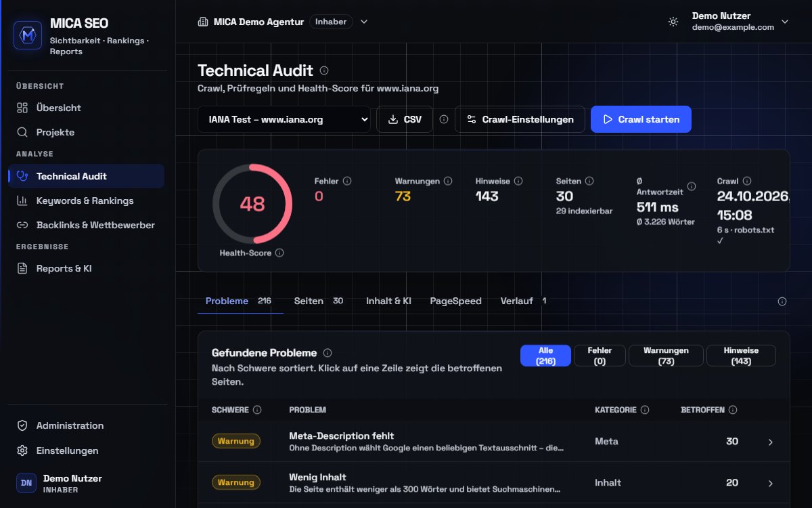The width and height of the screenshot is (812, 508).
Task: Click info icon next to Crawl date
Action: 747,182
